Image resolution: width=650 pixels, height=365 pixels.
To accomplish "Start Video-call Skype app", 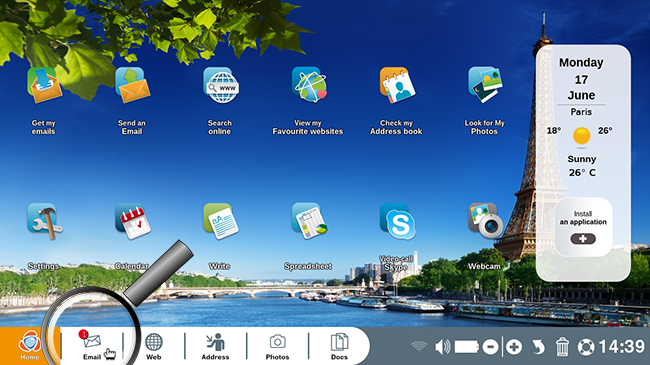I will [398, 221].
